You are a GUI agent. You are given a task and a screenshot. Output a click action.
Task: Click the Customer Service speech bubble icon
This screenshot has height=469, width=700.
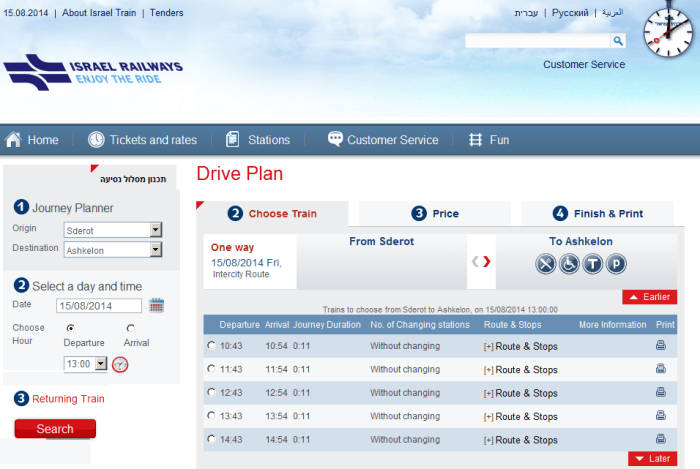point(335,139)
